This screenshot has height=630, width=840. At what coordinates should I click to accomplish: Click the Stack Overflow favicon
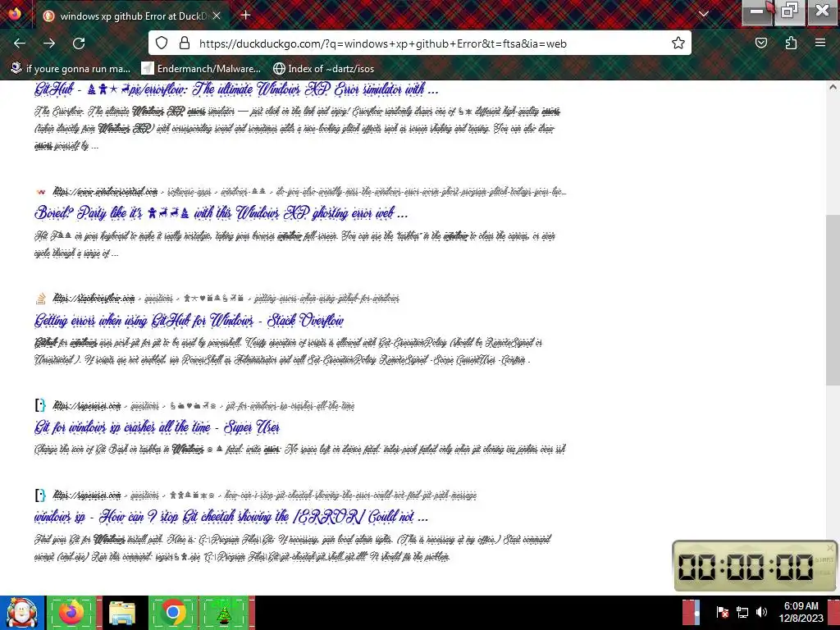click(41, 299)
